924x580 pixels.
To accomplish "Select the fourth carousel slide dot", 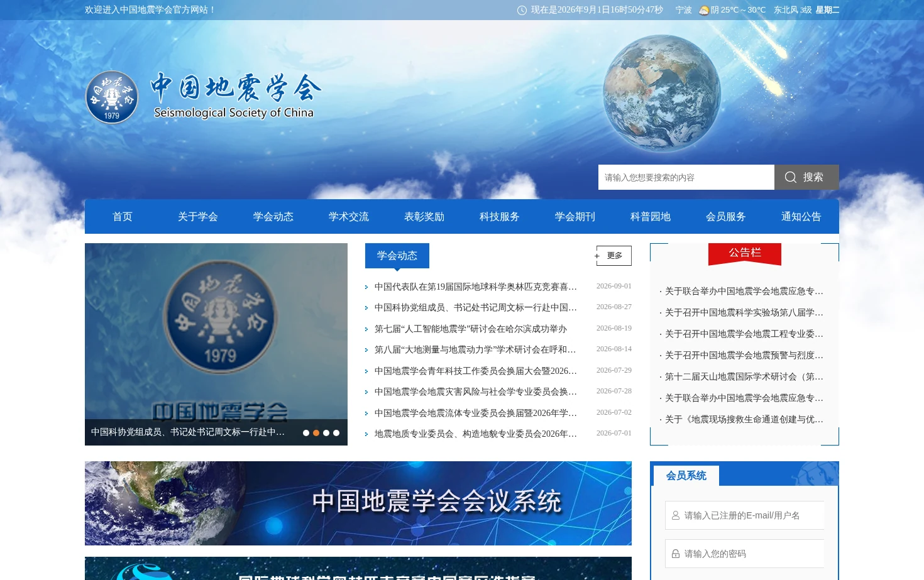I will [336, 433].
